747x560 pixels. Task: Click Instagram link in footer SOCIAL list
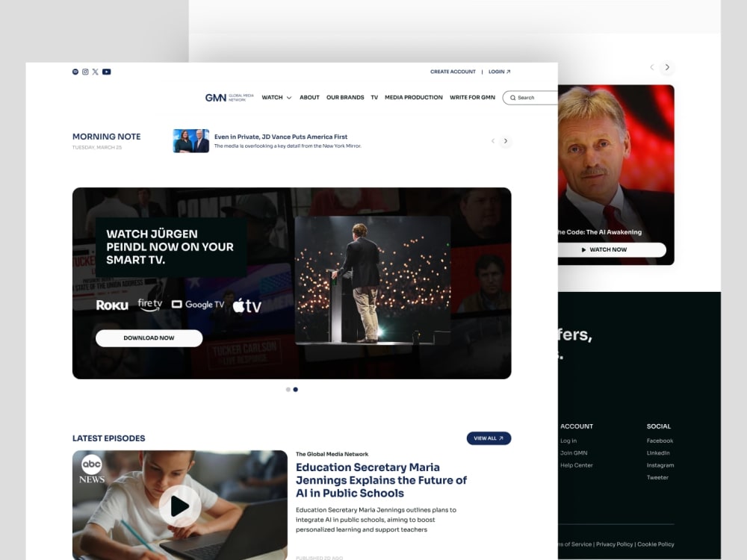(x=660, y=465)
